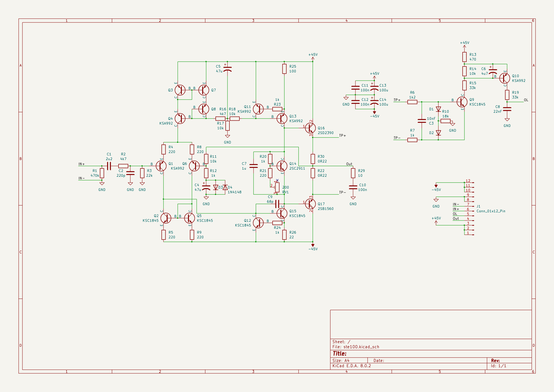Select resistor R30 0R22 symbol

point(313,159)
